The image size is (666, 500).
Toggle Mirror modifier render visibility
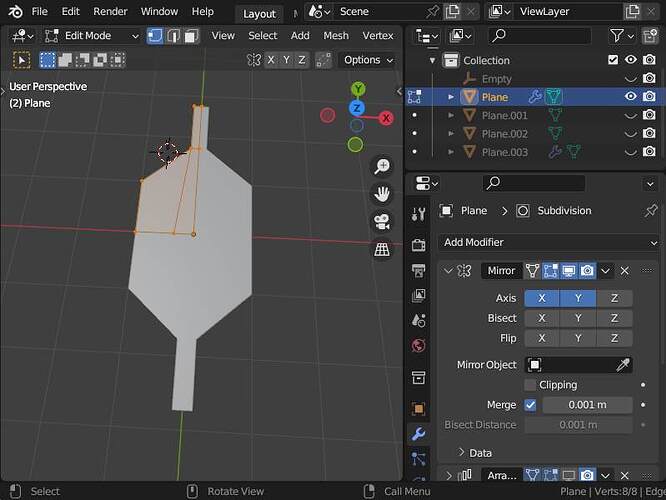coord(587,271)
